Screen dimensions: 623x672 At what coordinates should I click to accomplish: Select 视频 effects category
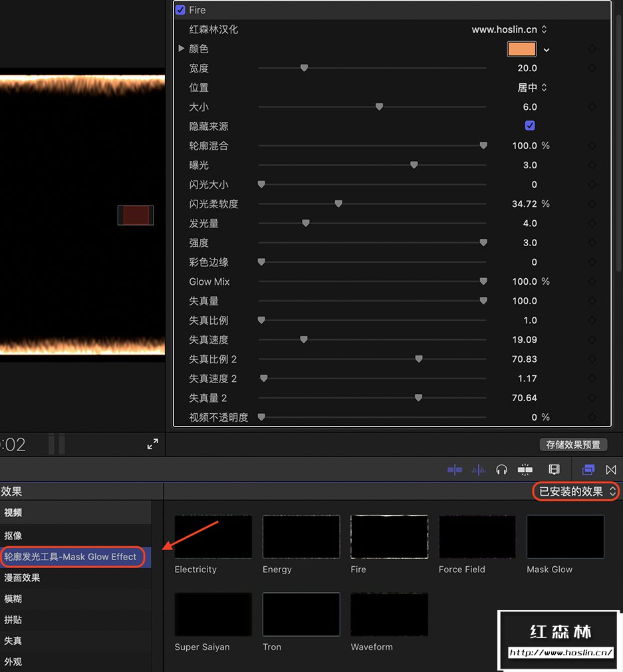[x=75, y=512]
